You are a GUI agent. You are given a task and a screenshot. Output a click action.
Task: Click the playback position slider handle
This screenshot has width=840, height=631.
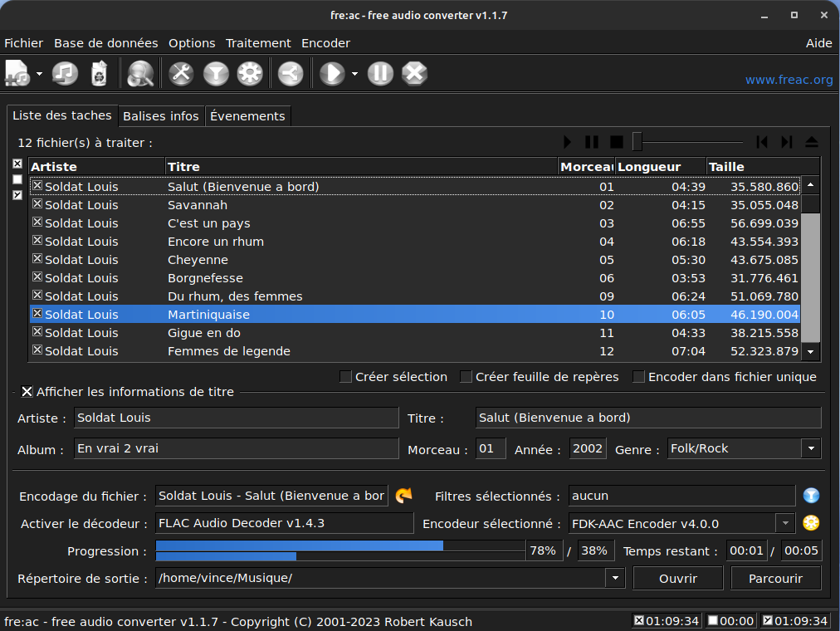pos(637,142)
